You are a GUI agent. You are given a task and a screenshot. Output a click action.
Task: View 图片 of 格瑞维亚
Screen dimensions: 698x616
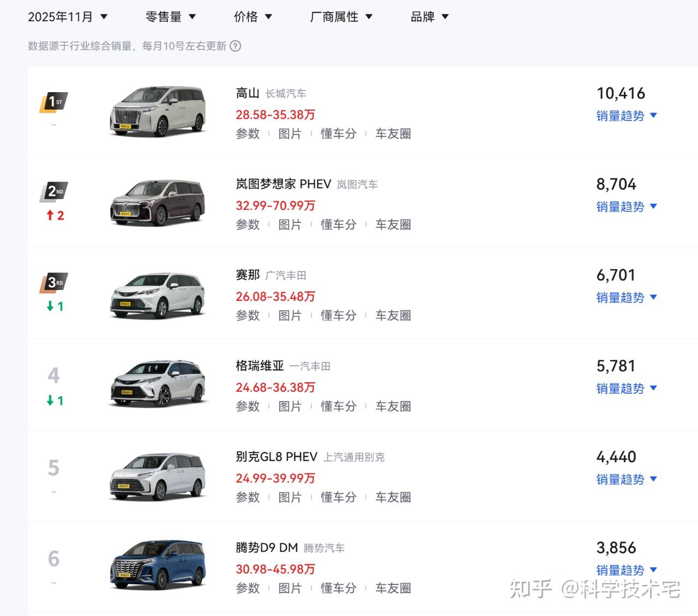[291, 406]
